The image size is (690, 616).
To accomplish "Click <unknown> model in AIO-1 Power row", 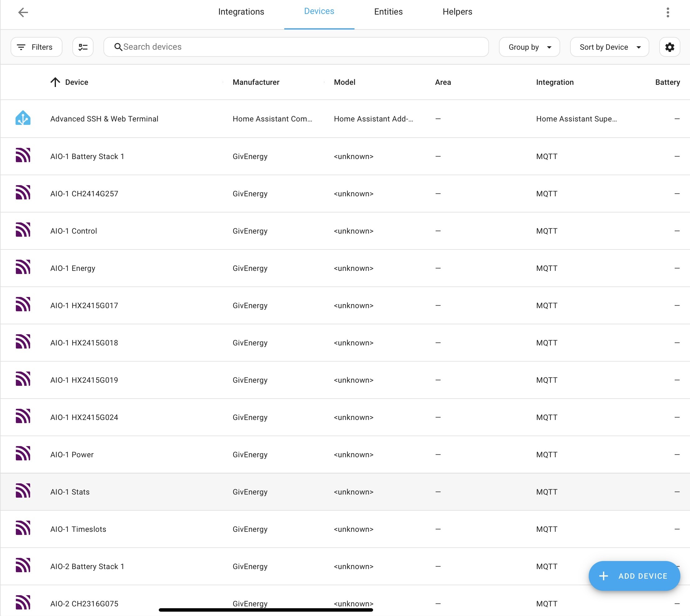I will 354,454.
